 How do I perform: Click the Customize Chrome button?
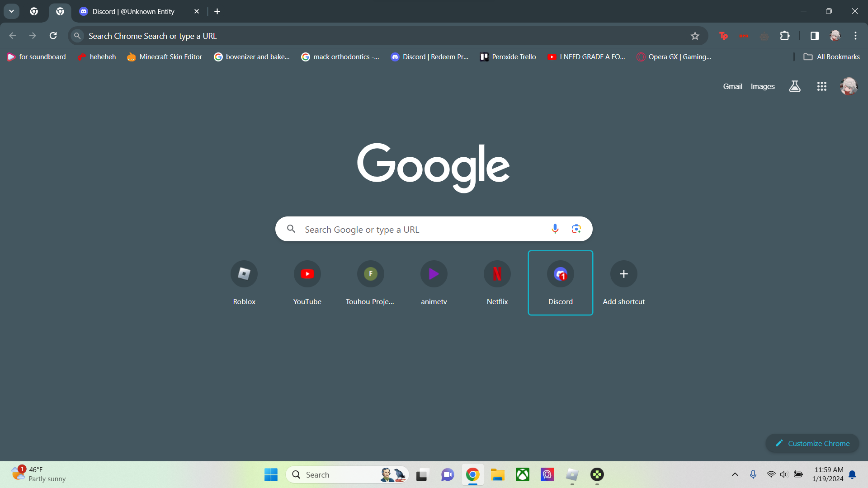coord(812,443)
